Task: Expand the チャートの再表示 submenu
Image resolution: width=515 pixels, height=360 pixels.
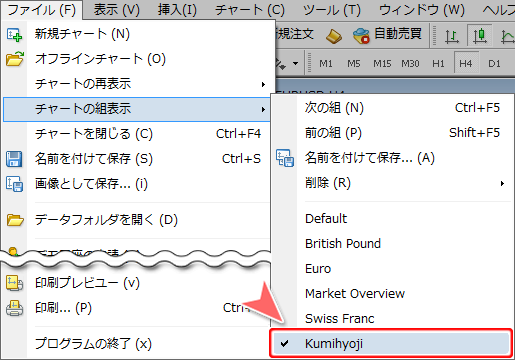Action: pos(136,84)
